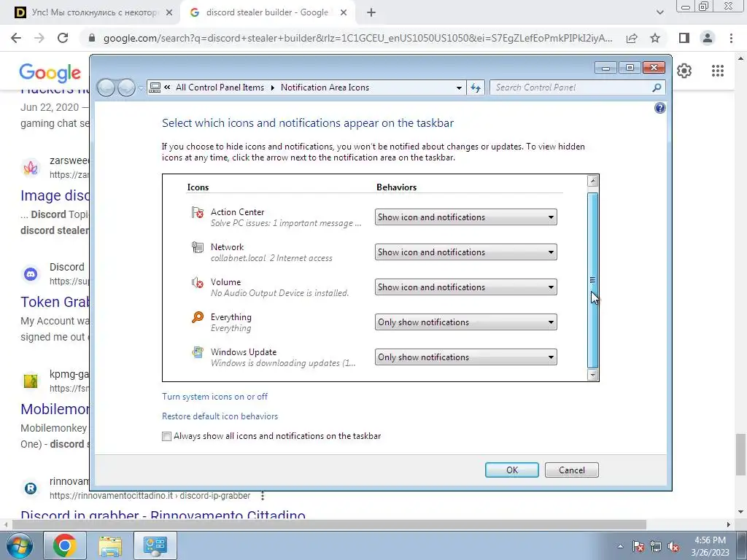Open Windows Explorer from the taskbar
Viewport: 747px width, 560px height.
pos(110,545)
